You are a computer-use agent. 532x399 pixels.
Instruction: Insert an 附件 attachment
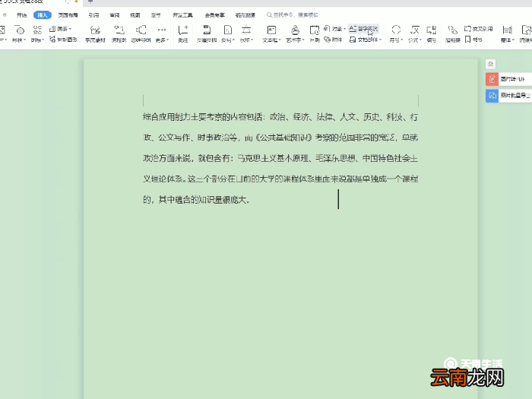point(333,40)
